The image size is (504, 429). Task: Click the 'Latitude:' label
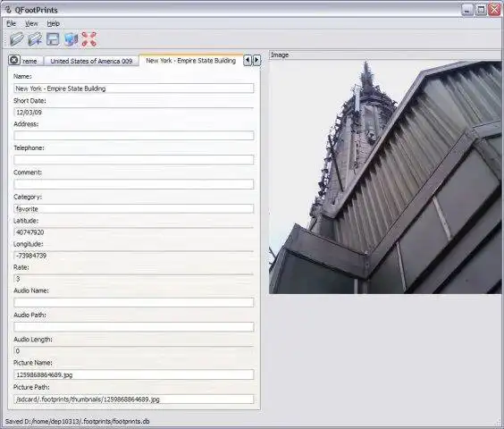[26, 221]
